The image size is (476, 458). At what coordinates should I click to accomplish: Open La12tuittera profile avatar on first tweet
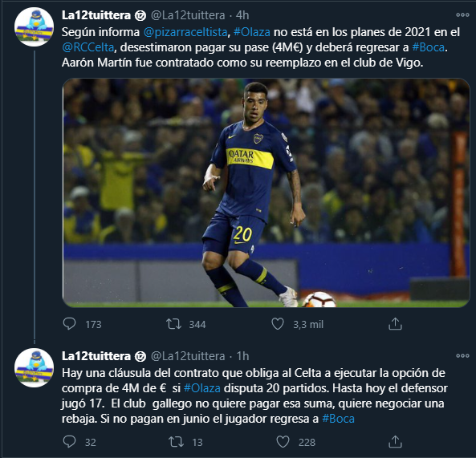[34, 27]
